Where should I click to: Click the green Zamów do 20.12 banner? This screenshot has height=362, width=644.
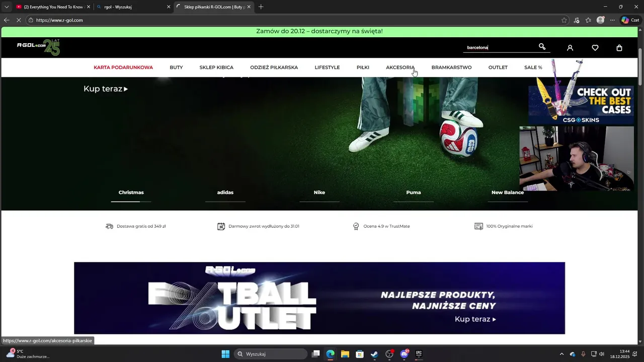[x=319, y=31]
